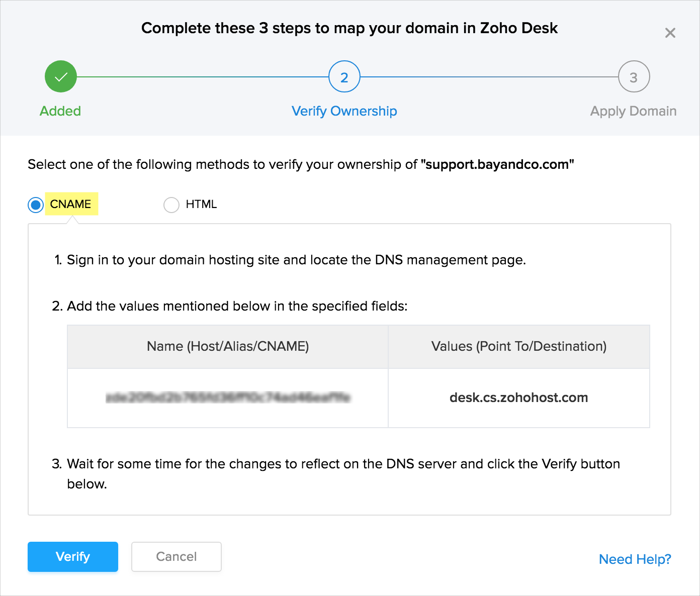Click the Verify Ownership step label
The image size is (700, 596).
pyautogui.click(x=344, y=111)
